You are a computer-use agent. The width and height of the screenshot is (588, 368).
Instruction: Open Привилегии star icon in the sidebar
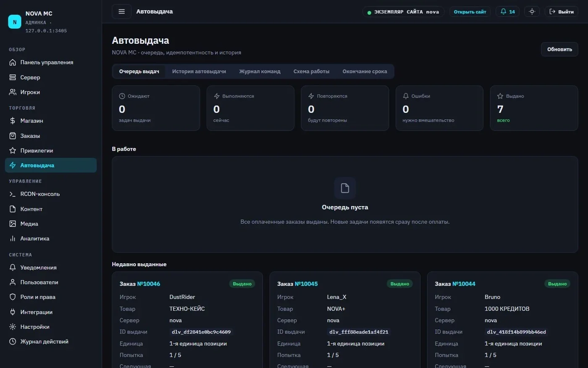pyautogui.click(x=13, y=151)
